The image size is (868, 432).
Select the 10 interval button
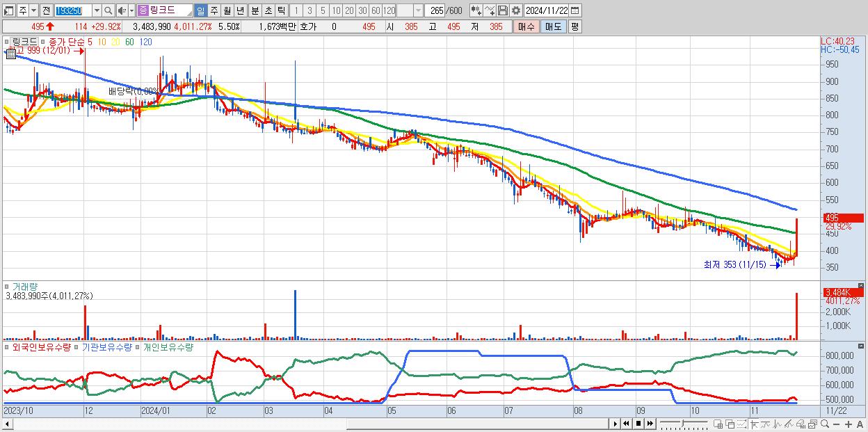coord(336,10)
